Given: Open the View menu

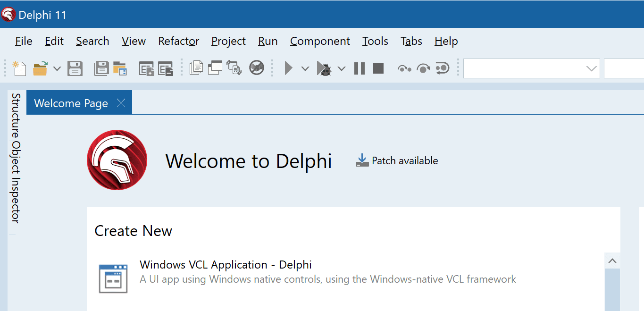Looking at the screenshot, I should [134, 41].
